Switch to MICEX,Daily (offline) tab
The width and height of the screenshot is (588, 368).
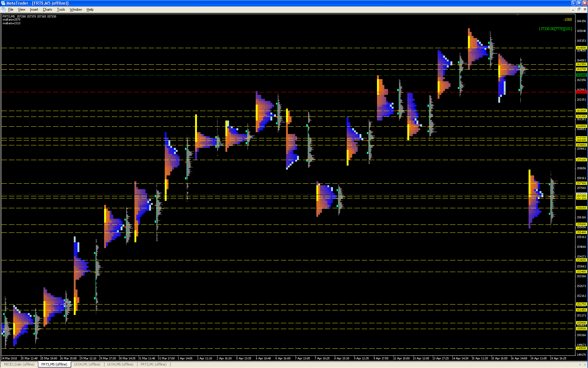tap(19, 364)
